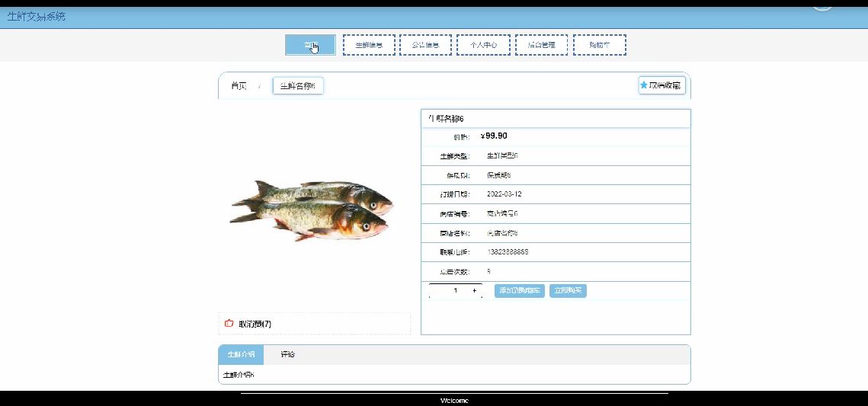
Task: Click the 生鲜名称6 breadcrumb
Action: pyautogui.click(x=298, y=86)
